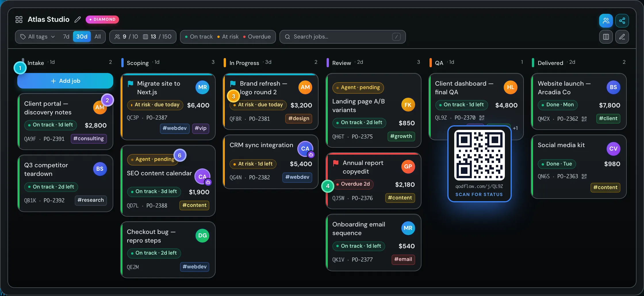
Task: Select the 30d time range
Action: pyautogui.click(x=82, y=37)
